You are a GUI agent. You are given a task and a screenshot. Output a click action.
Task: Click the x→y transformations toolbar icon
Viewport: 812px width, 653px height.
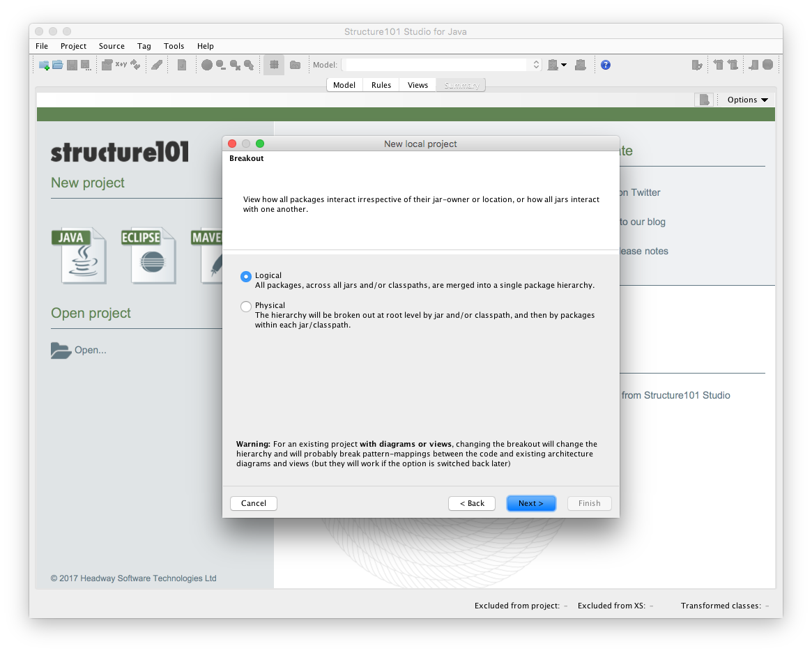[x=121, y=65]
